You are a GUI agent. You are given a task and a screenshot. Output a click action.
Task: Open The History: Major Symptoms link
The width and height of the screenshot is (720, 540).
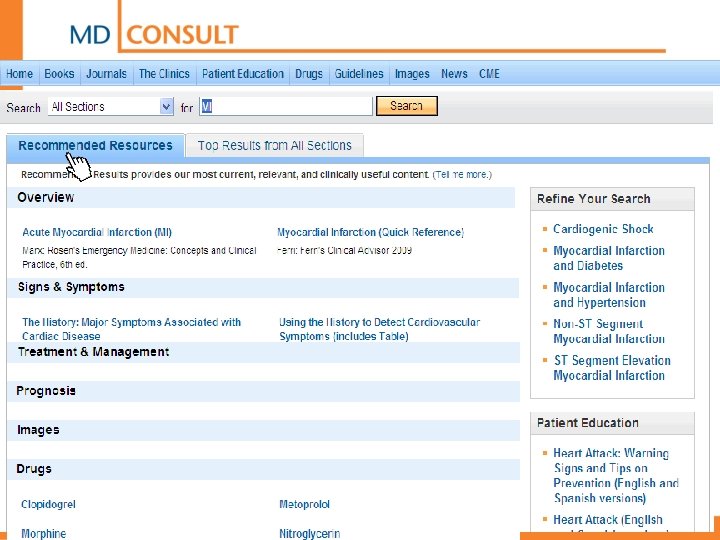click(x=131, y=329)
